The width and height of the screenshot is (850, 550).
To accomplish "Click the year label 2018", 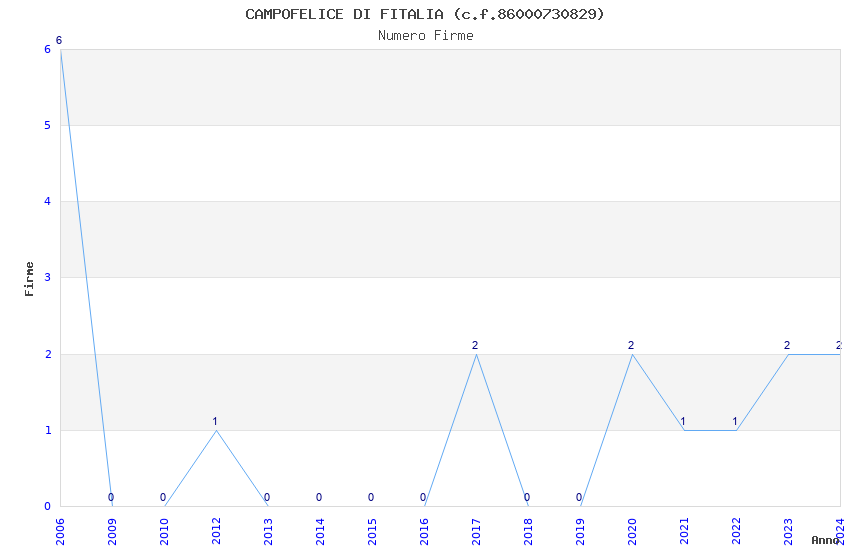I will click(528, 531).
